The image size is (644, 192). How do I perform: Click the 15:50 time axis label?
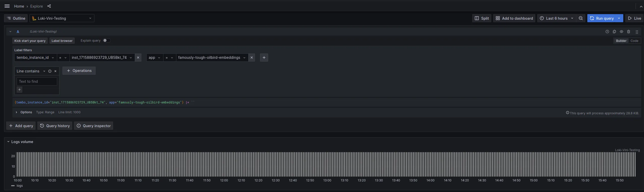[619, 180]
